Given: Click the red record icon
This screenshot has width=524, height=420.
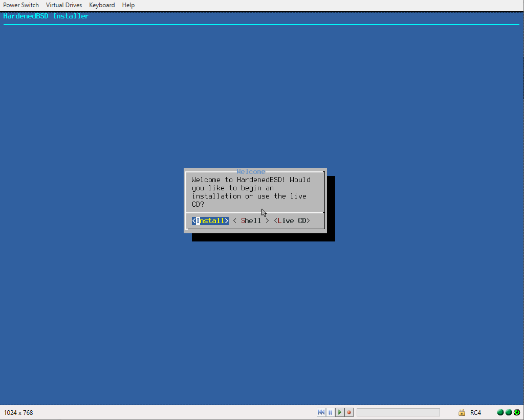Looking at the screenshot, I should (x=349, y=412).
